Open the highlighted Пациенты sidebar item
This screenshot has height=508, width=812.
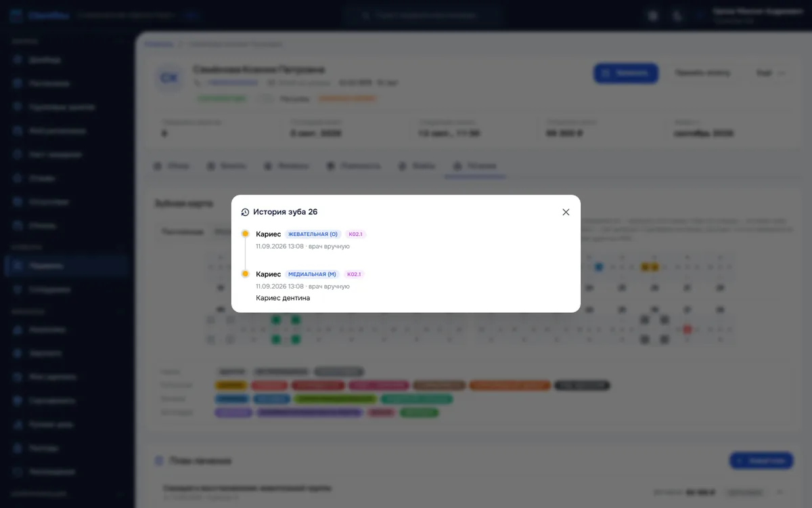click(66, 266)
